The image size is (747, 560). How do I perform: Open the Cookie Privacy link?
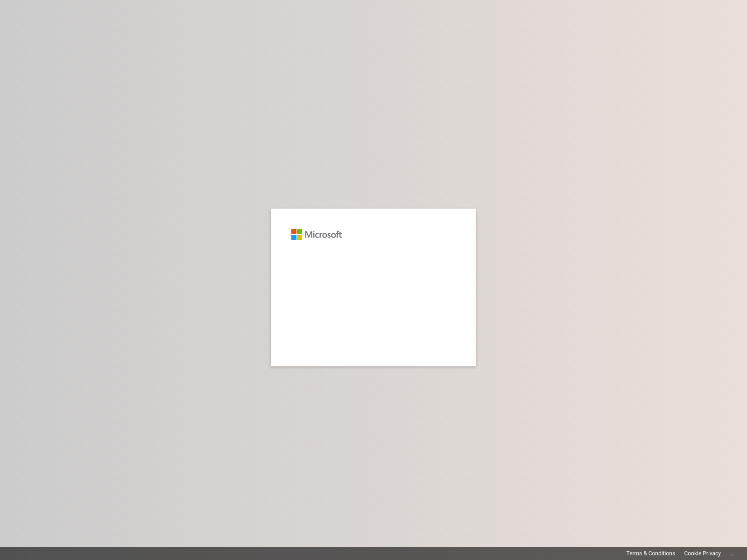click(702, 553)
